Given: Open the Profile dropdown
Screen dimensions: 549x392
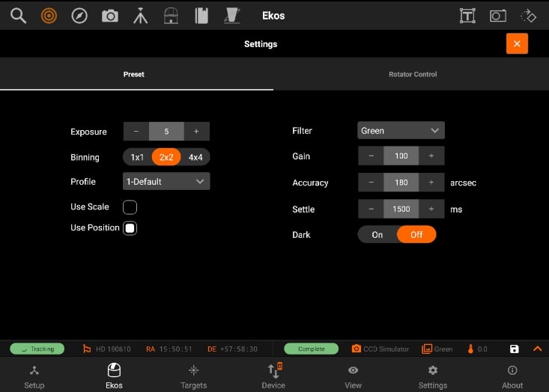Looking at the screenshot, I should tap(166, 181).
